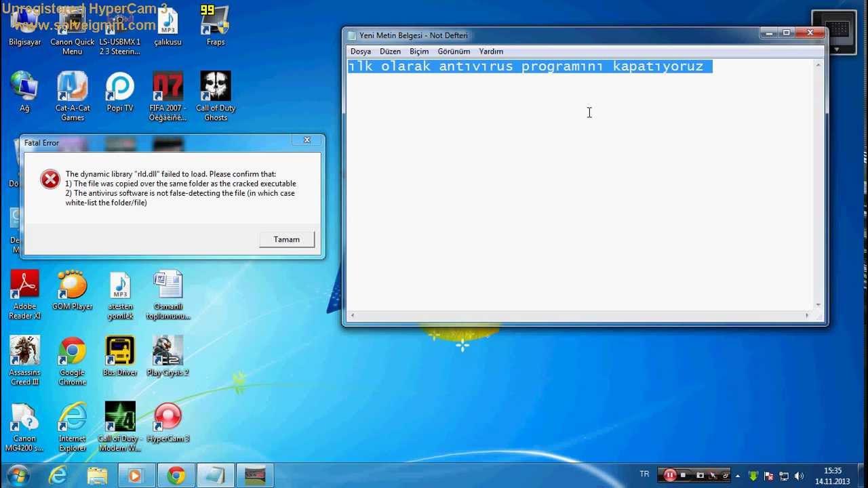
Task: Open Google Chrome desktop shortcut
Action: point(72,361)
